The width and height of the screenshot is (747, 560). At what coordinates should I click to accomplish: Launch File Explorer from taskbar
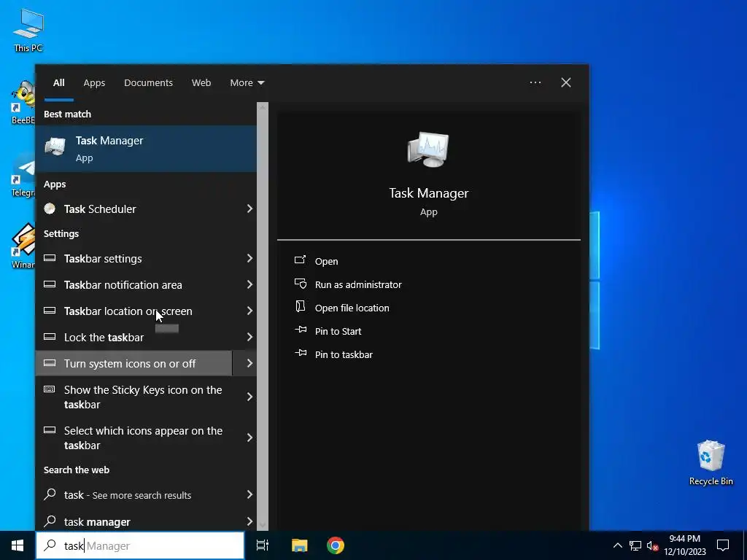299,545
